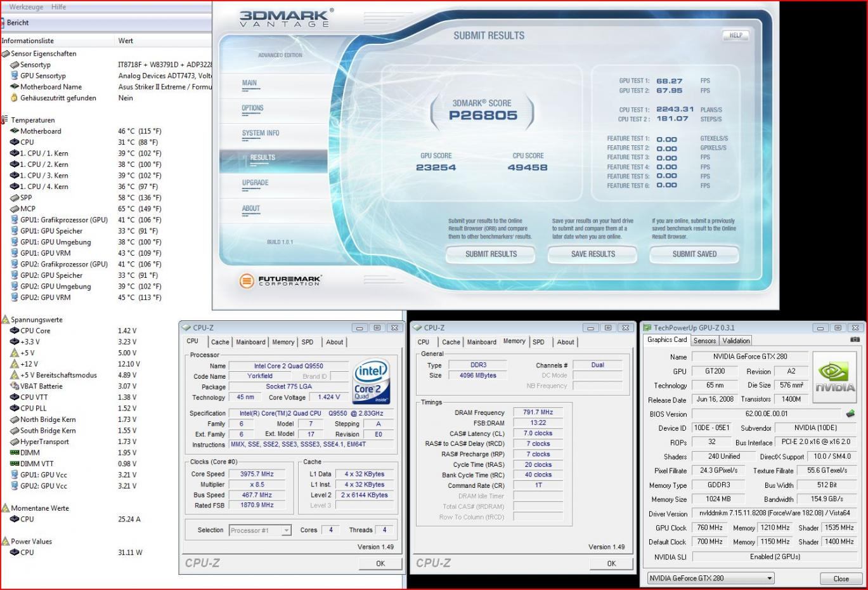The width and height of the screenshot is (868, 590).
Task: Switch to the Sensors tab in GPU-Z
Action: [x=704, y=341]
